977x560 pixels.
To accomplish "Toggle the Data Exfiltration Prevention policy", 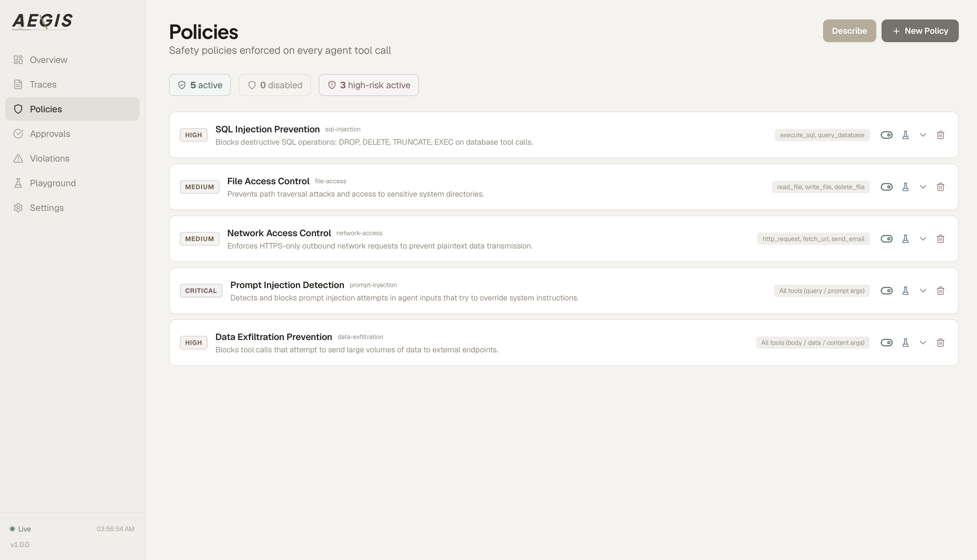I will [x=886, y=343].
